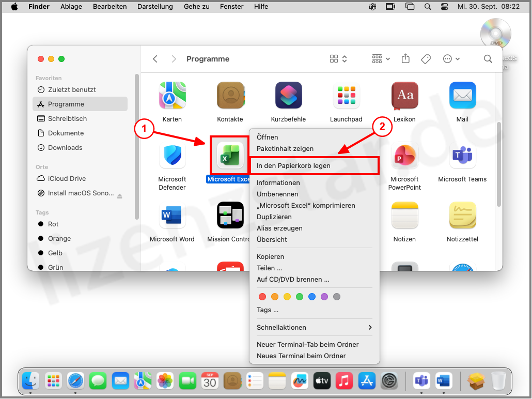
Task: Click the Finder window vertical scrollbar
Action: 499,164
